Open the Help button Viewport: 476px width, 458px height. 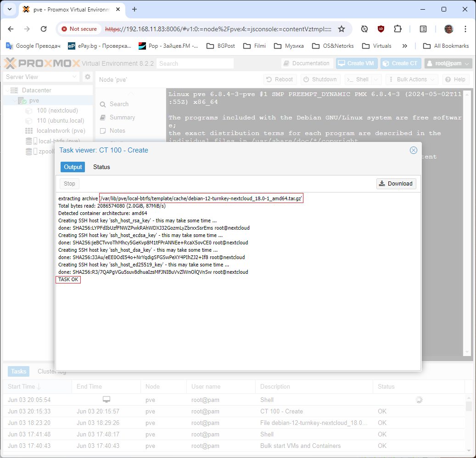tap(456, 79)
